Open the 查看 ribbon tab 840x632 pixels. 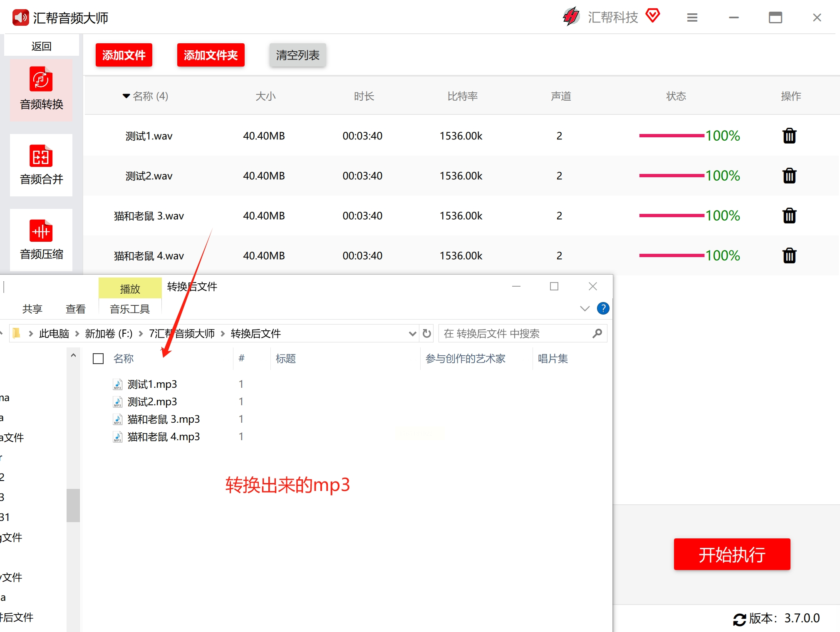coord(75,309)
